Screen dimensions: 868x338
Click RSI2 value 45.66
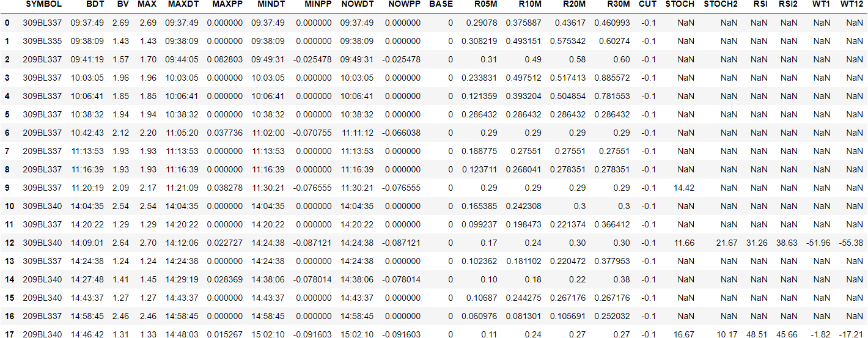click(x=788, y=334)
